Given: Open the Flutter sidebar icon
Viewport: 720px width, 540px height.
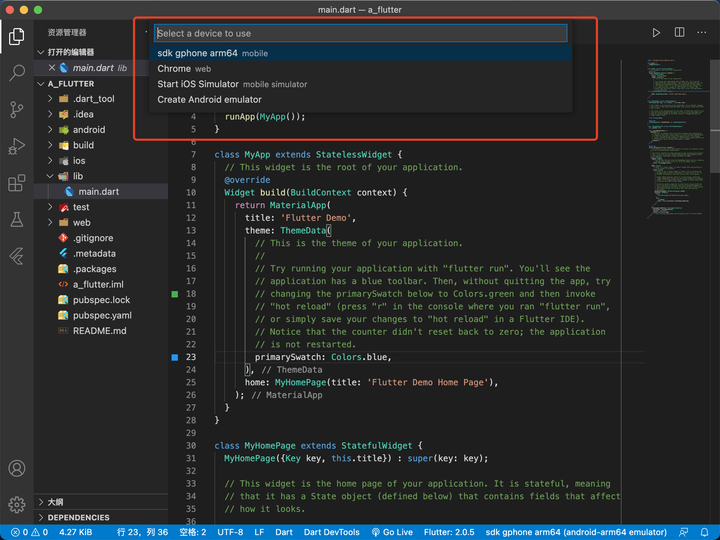Looking at the screenshot, I should (x=17, y=256).
